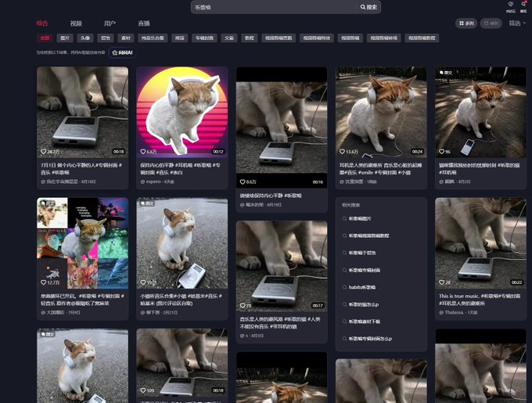532x403 pixels.
Task: Select the 文案 filter chip
Action: pos(229,38)
